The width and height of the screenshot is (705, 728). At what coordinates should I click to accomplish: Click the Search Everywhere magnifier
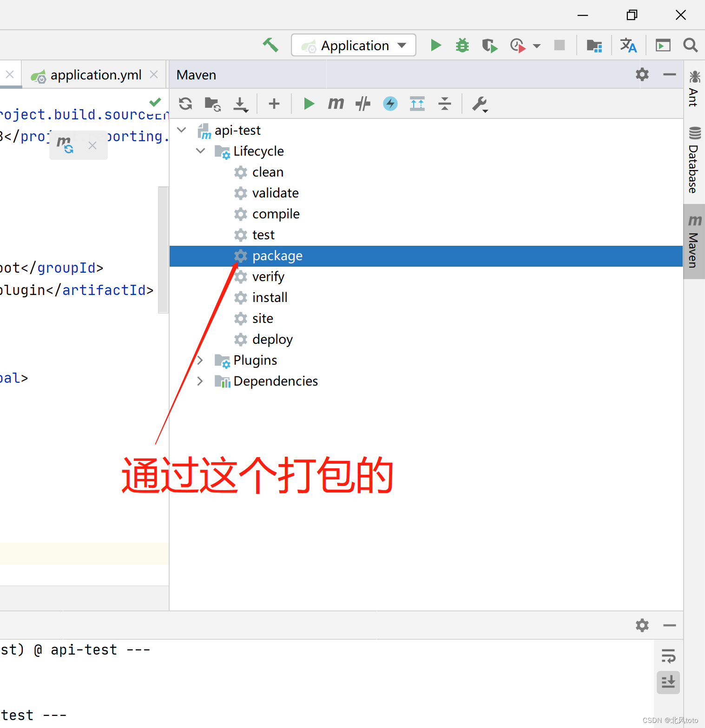click(x=691, y=45)
